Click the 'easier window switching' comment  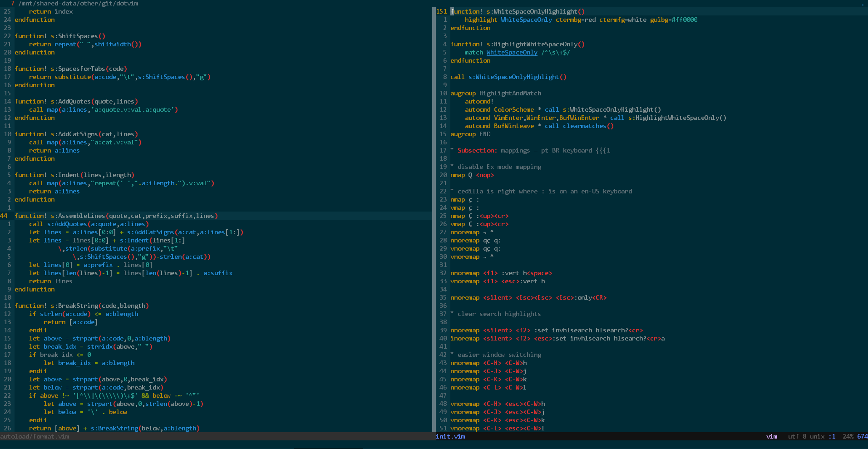(x=496, y=355)
